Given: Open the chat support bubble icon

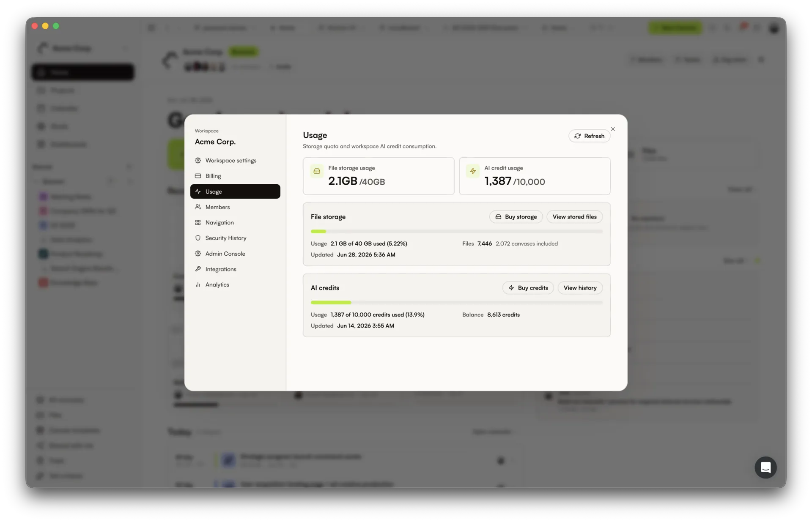Looking at the screenshot, I should coord(765,467).
